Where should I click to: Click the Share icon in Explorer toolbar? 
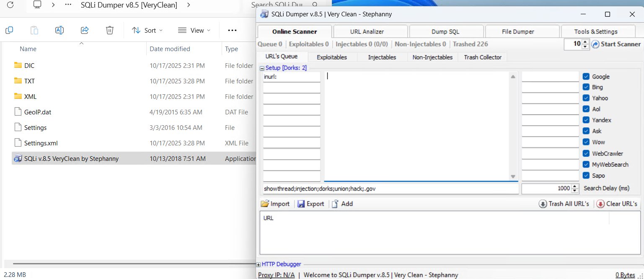tap(85, 30)
